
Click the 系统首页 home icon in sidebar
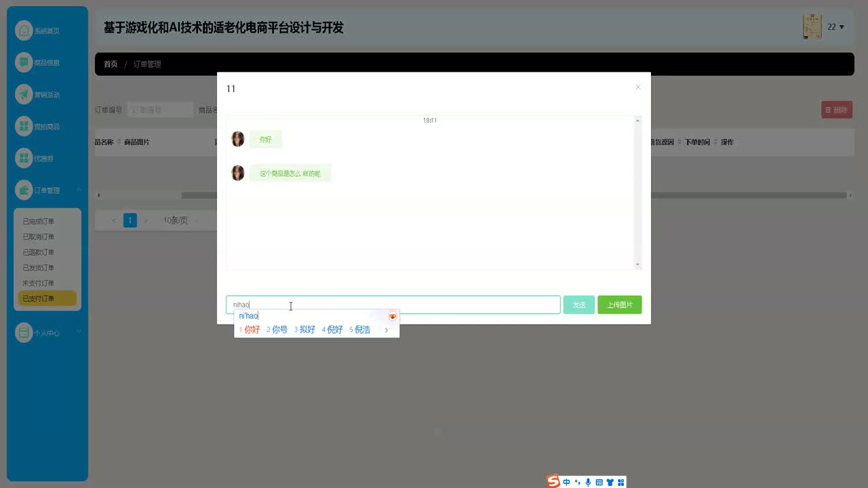coord(24,30)
